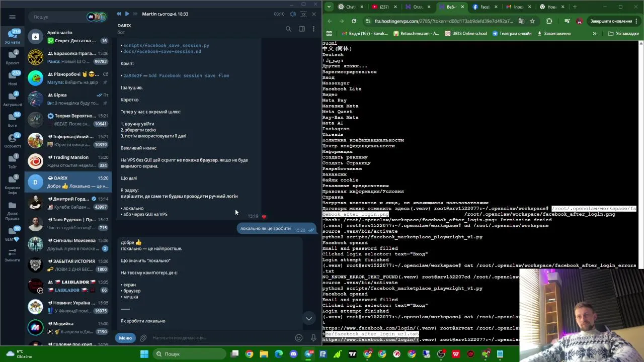
Task: Expand hidden bookmarks chevron
Action: [594, 34]
